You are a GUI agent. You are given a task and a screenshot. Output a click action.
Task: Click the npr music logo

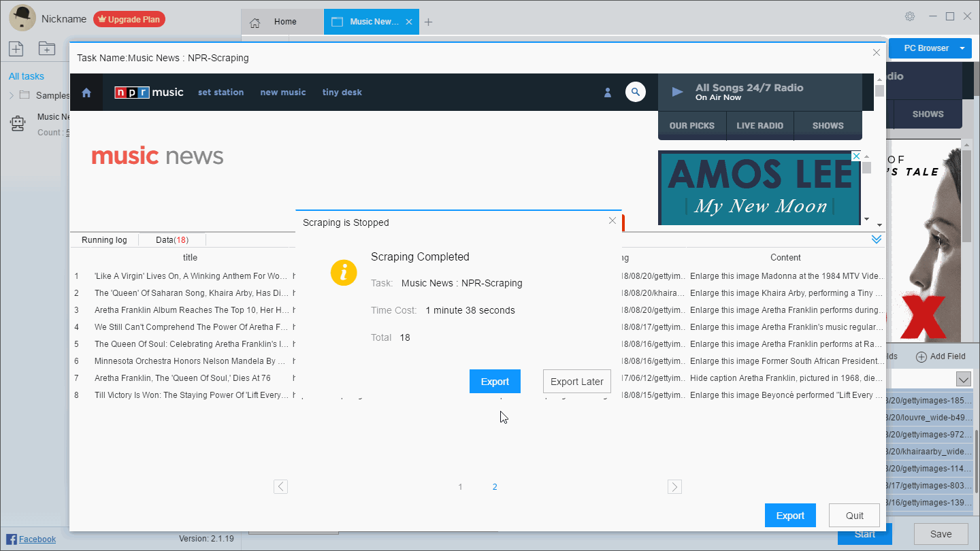click(149, 93)
